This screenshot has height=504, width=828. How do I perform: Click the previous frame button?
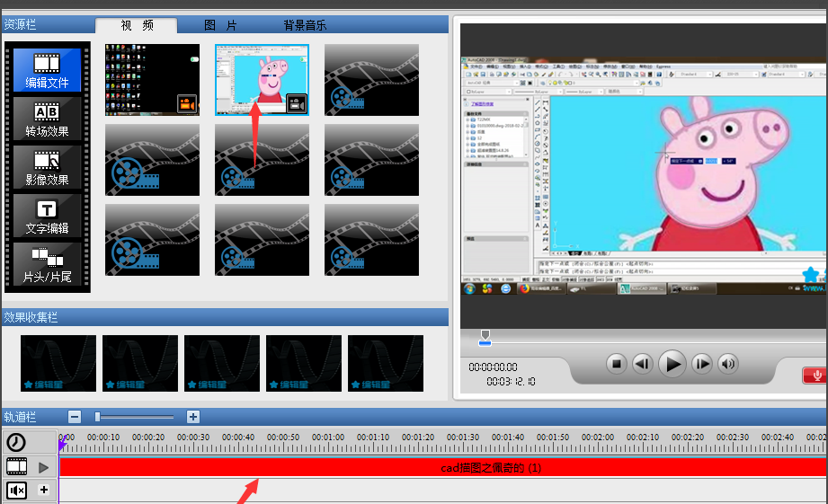(642, 364)
